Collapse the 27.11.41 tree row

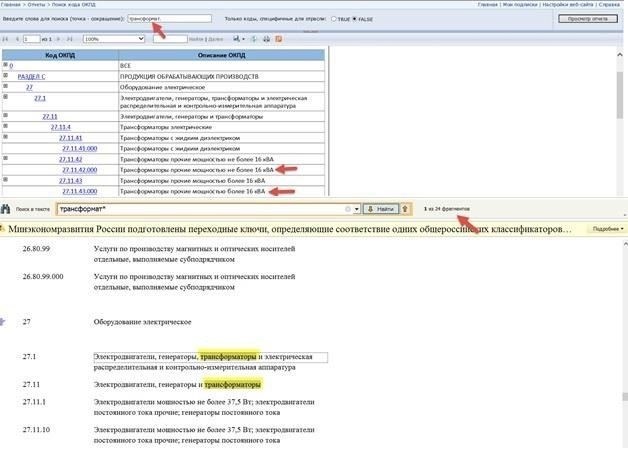[x=6, y=137]
